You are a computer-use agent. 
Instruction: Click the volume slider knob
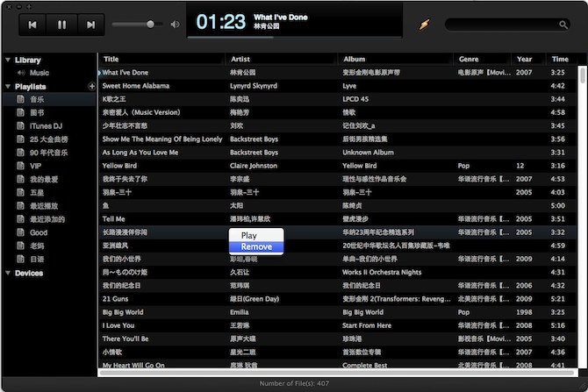point(150,25)
